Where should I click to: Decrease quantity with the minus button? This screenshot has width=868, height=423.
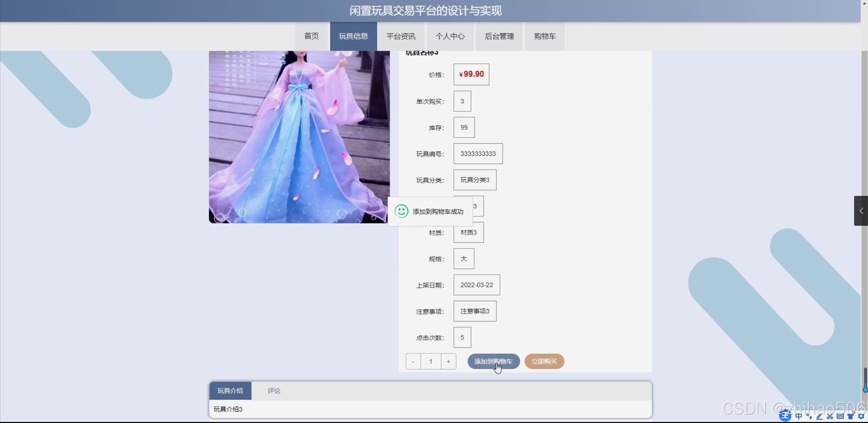point(413,362)
